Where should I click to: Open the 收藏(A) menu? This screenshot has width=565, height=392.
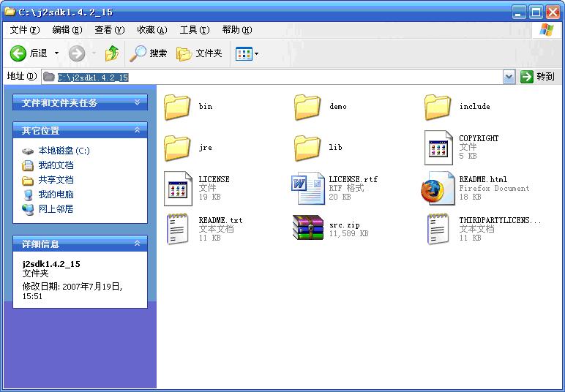pos(152,30)
